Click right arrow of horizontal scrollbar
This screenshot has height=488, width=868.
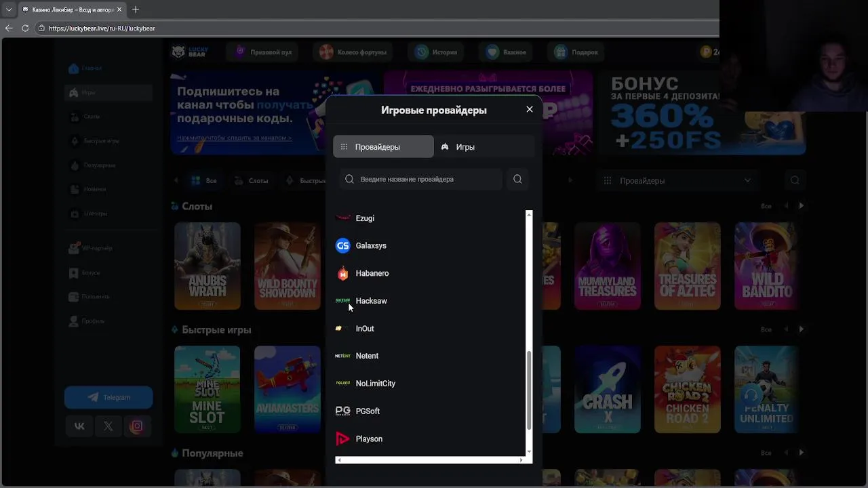pyautogui.click(x=521, y=460)
